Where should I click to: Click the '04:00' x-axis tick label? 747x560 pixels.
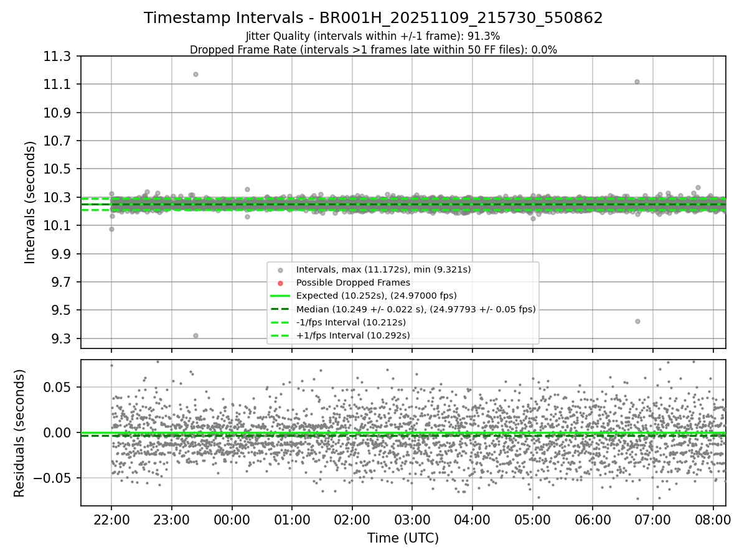click(x=472, y=520)
